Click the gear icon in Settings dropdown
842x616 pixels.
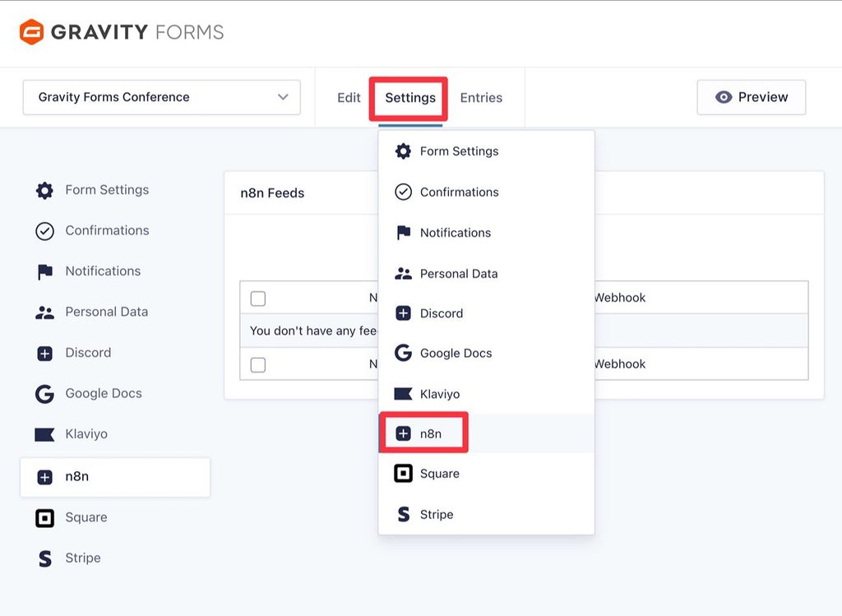(x=403, y=151)
